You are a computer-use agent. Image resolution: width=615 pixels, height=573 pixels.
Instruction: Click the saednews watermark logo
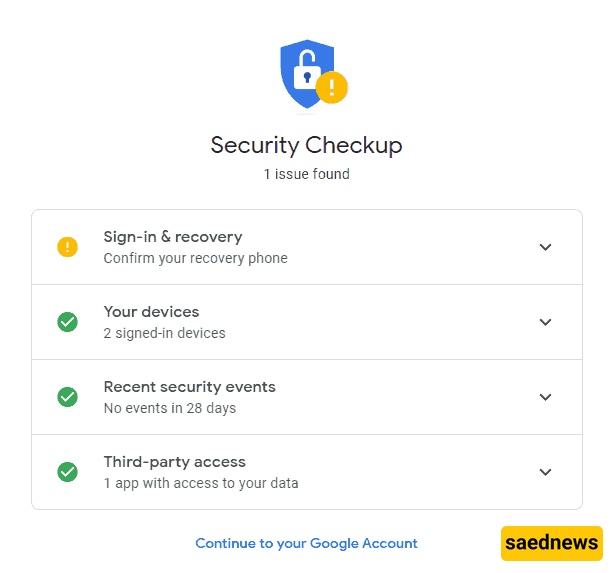pos(552,544)
